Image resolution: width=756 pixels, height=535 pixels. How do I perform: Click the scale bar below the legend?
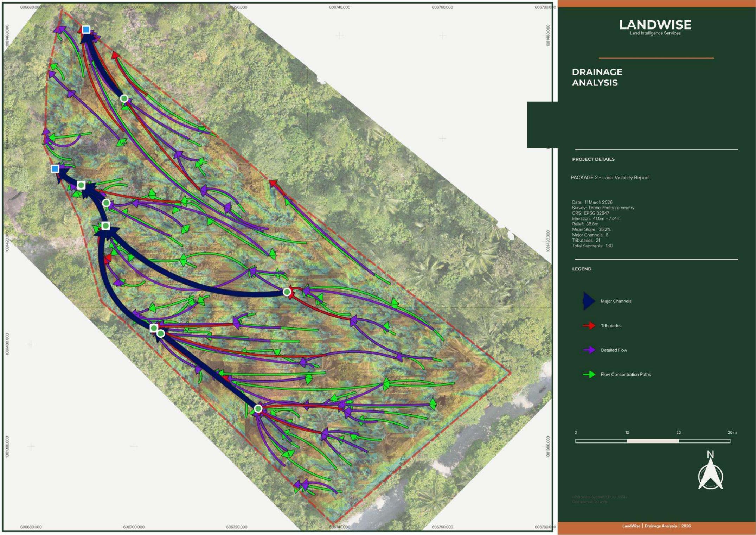[x=653, y=441]
